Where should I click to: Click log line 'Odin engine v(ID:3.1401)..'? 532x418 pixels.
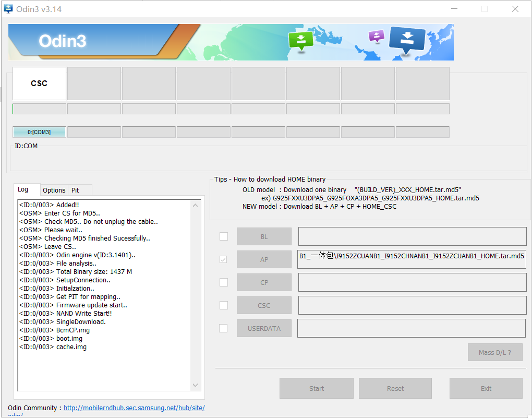point(77,255)
